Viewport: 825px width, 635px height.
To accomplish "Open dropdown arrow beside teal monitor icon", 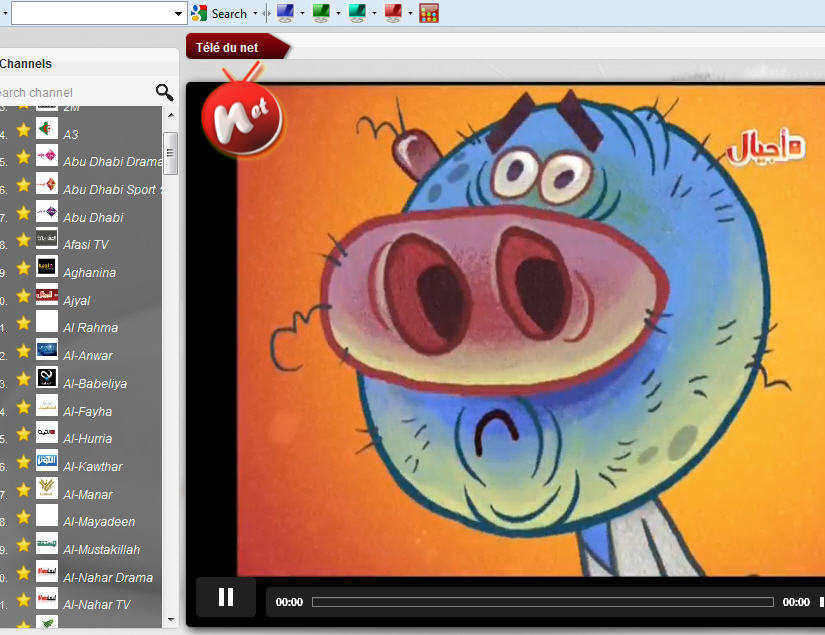I will (374, 14).
